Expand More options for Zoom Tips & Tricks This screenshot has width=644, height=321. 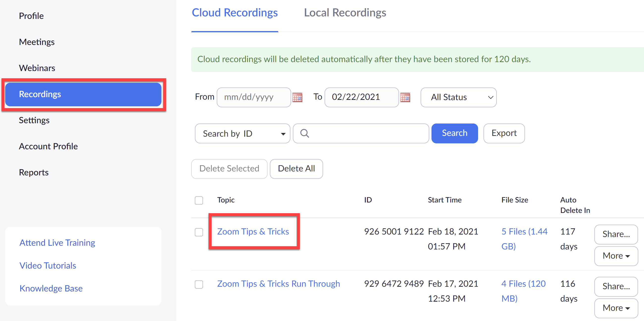click(616, 256)
